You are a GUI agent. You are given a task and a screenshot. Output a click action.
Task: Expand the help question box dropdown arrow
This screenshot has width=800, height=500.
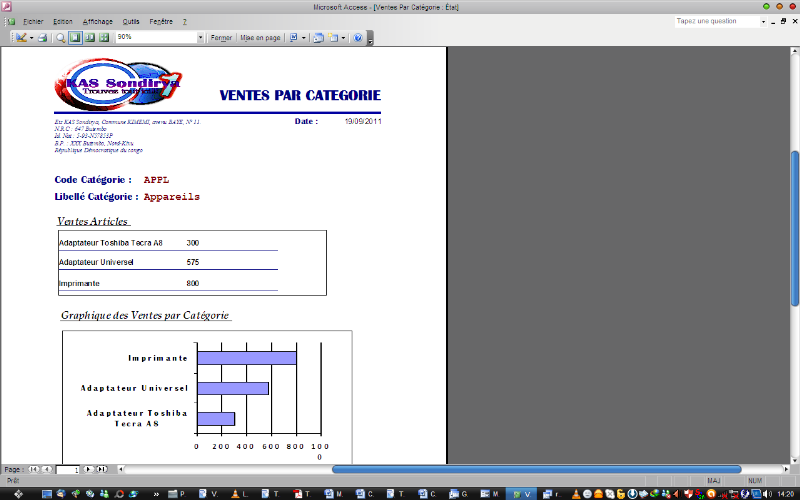click(x=763, y=22)
